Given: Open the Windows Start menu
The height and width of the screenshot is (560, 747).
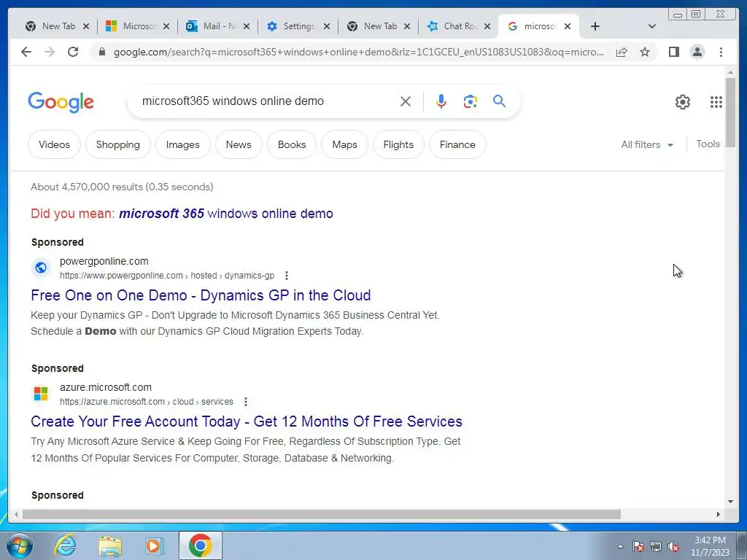Looking at the screenshot, I should [20, 545].
